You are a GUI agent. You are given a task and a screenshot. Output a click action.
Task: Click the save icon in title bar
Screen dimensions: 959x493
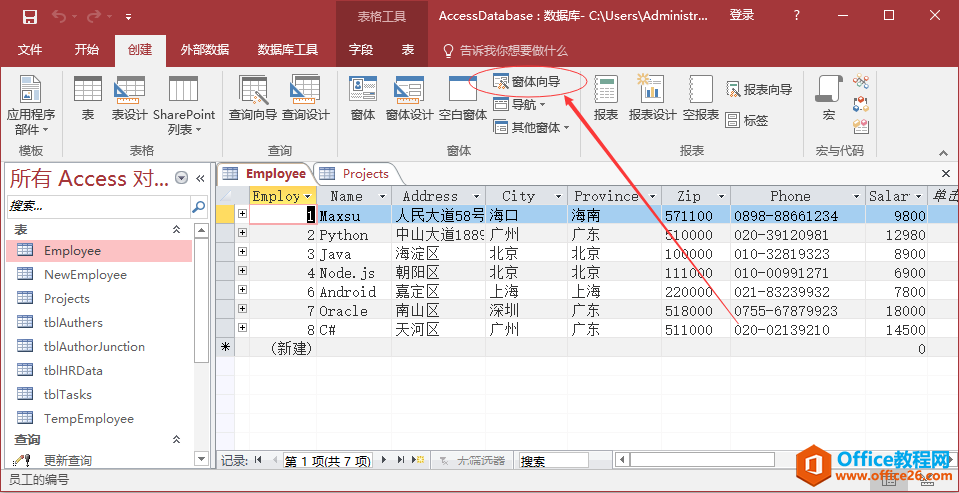coord(29,16)
